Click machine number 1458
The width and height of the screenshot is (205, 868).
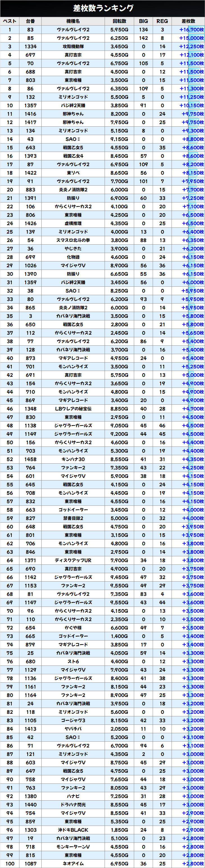30,459
